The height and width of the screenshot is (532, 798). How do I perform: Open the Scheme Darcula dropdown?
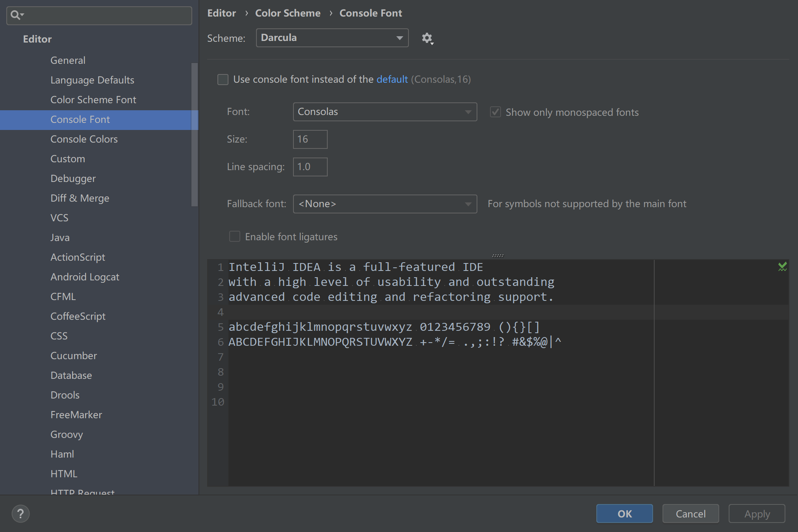[x=332, y=38]
